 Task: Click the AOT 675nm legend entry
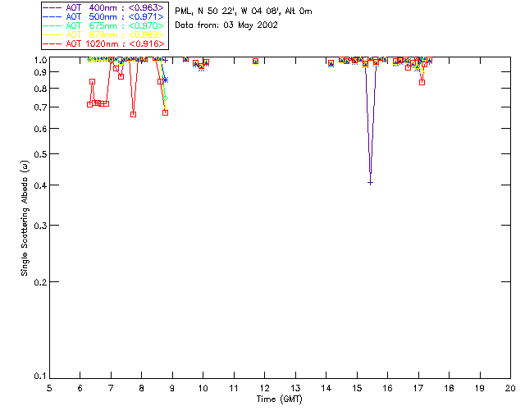(103, 25)
